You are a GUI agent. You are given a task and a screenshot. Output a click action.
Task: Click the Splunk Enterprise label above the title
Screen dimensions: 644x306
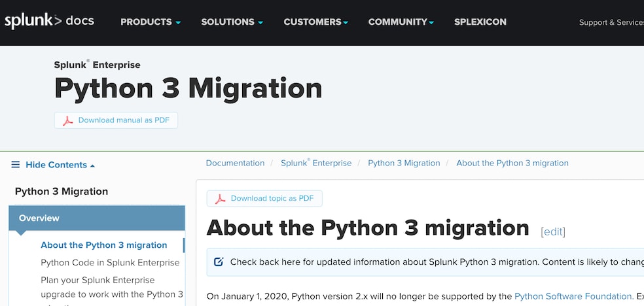click(x=97, y=64)
